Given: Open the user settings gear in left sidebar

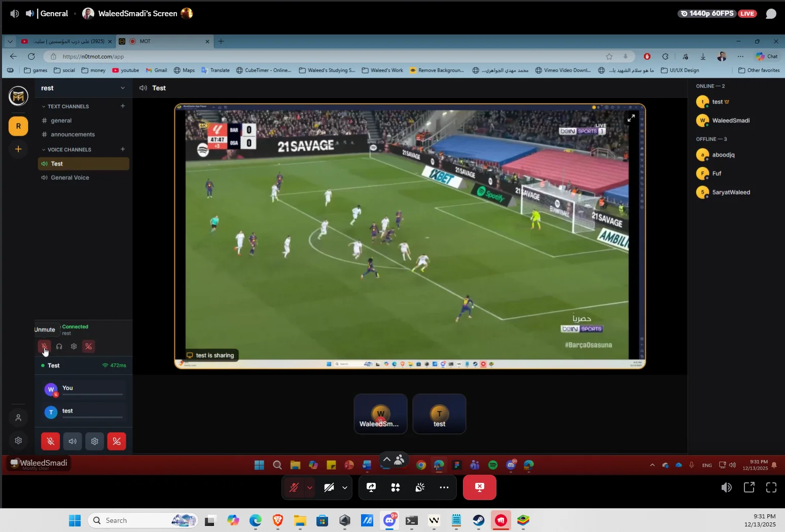Looking at the screenshot, I should [18, 440].
